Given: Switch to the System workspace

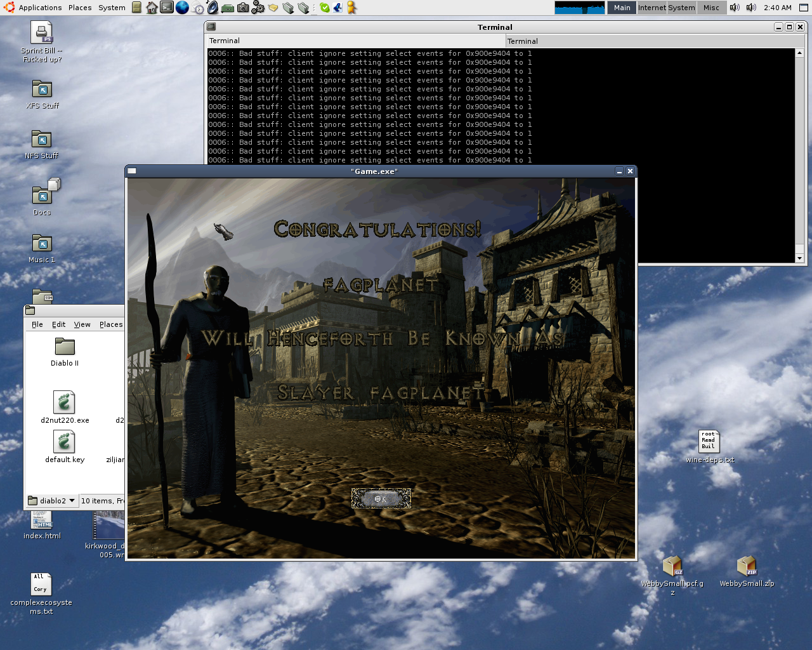Looking at the screenshot, I should pos(681,8).
